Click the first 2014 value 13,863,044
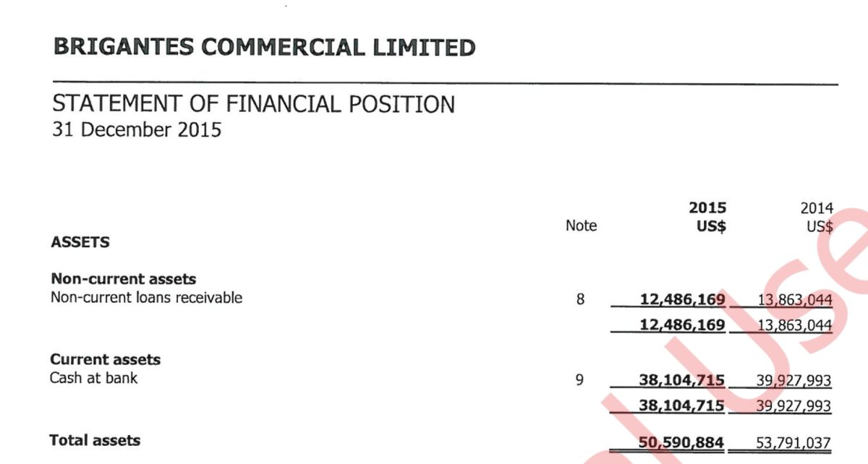The image size is (868, 464). coord(795,299)
